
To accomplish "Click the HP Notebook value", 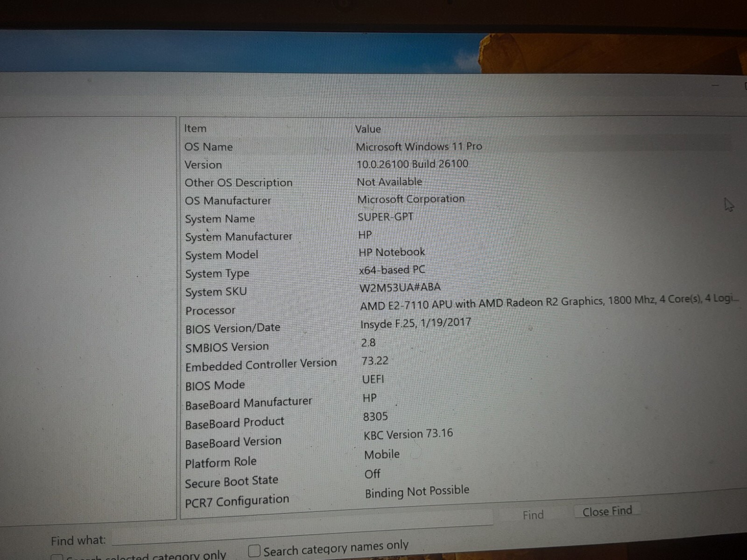I will point(392,252).
